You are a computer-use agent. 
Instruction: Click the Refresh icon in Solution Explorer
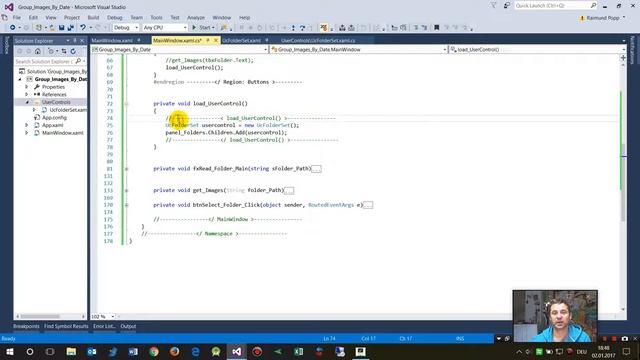pyautogui.click(x=73, y=51)
